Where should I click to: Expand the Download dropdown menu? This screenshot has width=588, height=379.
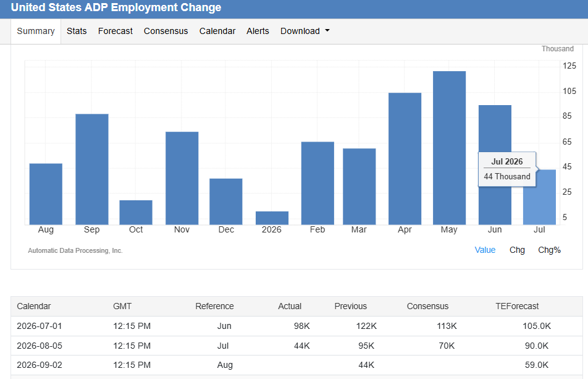point(305,31)
